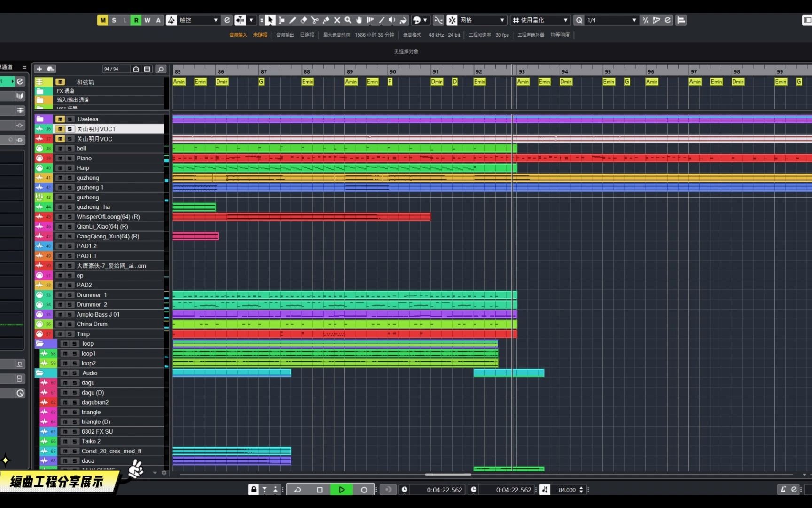
Task: Open auto-scroll settings dropdown arrow
Action: click(x=251, y=20)
